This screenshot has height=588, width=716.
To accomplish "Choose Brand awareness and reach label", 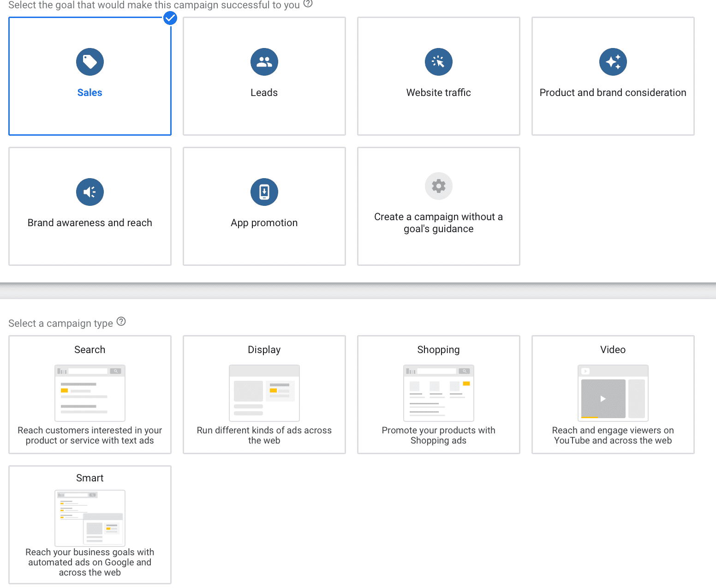I will [90, 223].
